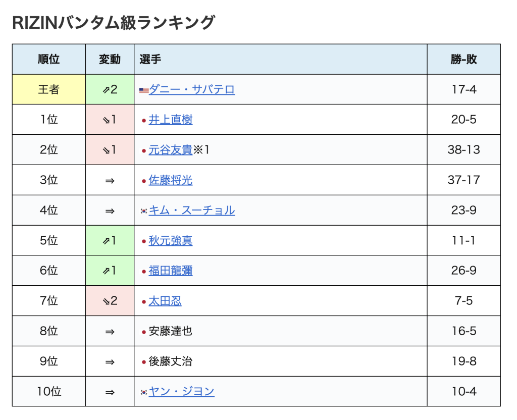Open the 井上直樹 fighter link

click(171, 120)
